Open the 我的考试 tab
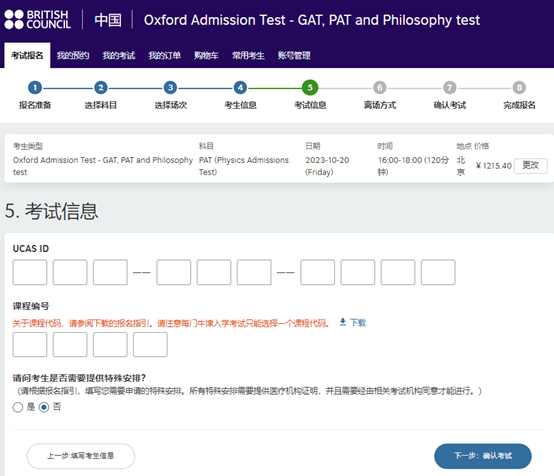 pyautogui.click(x=119, y=55)
